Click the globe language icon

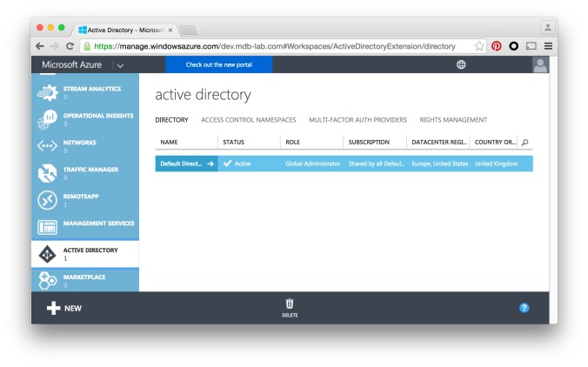[x=461, y=65]
